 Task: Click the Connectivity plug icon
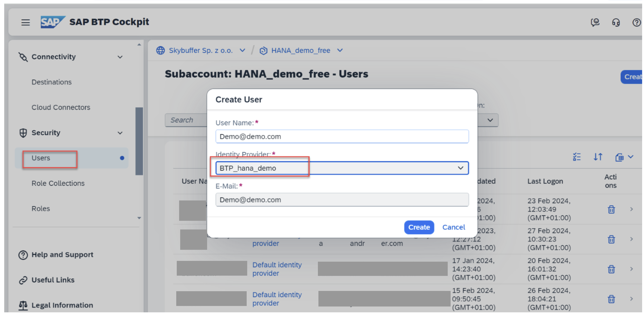[x=23, y=57]
